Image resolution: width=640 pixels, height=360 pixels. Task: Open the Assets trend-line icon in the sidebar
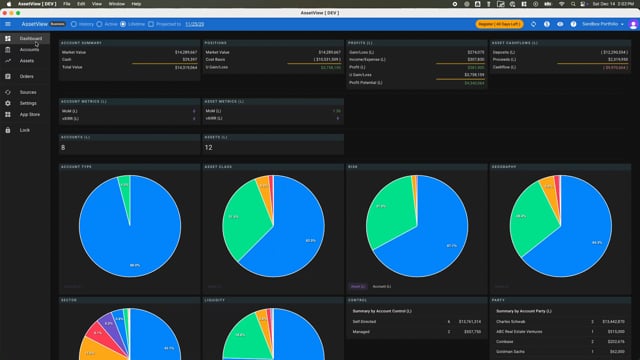coord(8,61)
